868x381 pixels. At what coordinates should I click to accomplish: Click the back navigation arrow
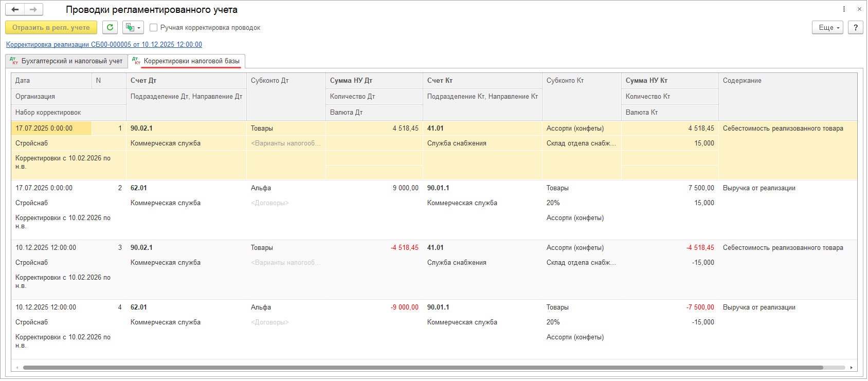(x=15, y=10)
